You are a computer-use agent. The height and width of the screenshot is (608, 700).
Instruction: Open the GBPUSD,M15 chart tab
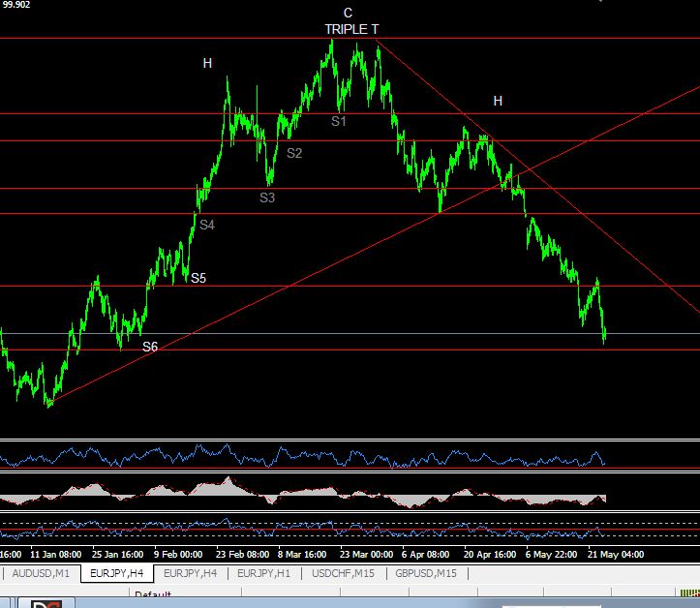(x=427, y=573)
